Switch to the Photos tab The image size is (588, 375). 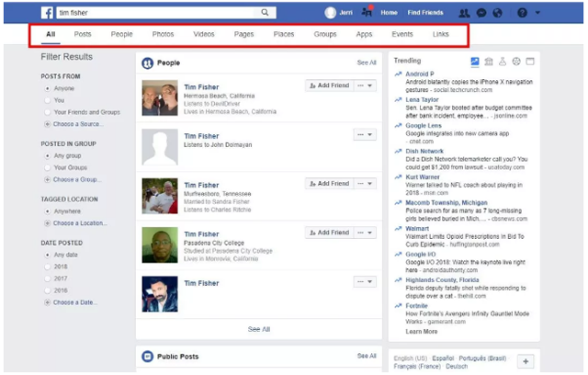tap(163, 34)
